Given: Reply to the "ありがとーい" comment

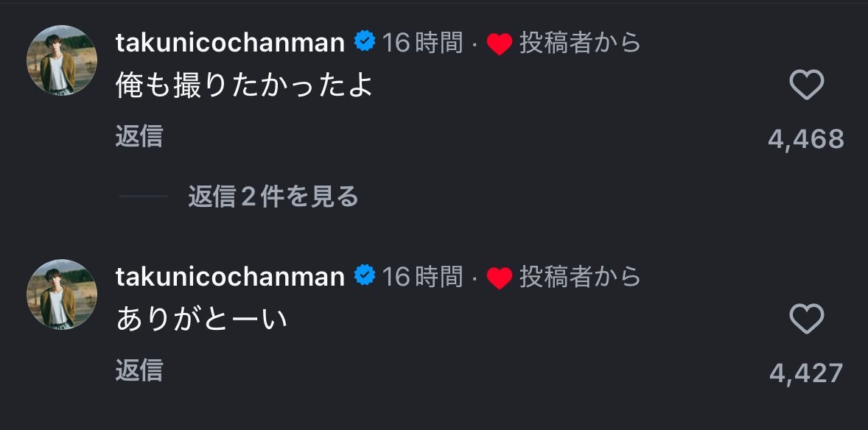Looking at the screenshot, I should tap(139, 370).
